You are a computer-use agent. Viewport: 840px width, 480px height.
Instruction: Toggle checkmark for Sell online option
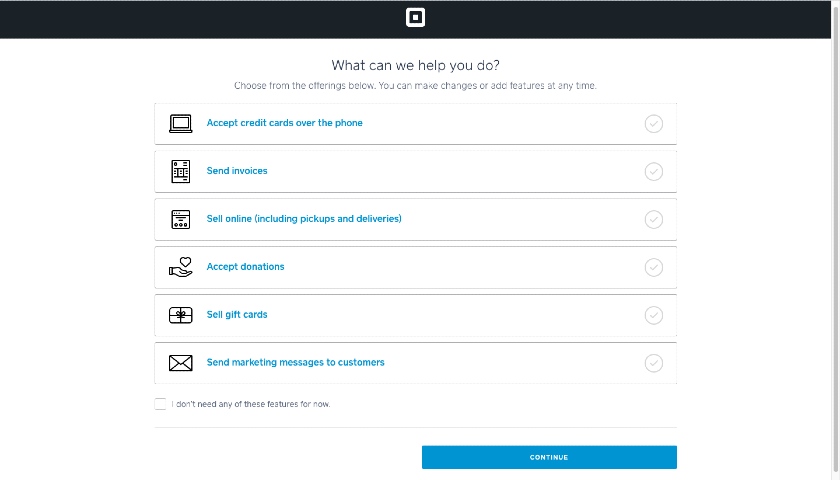point(654,220)
